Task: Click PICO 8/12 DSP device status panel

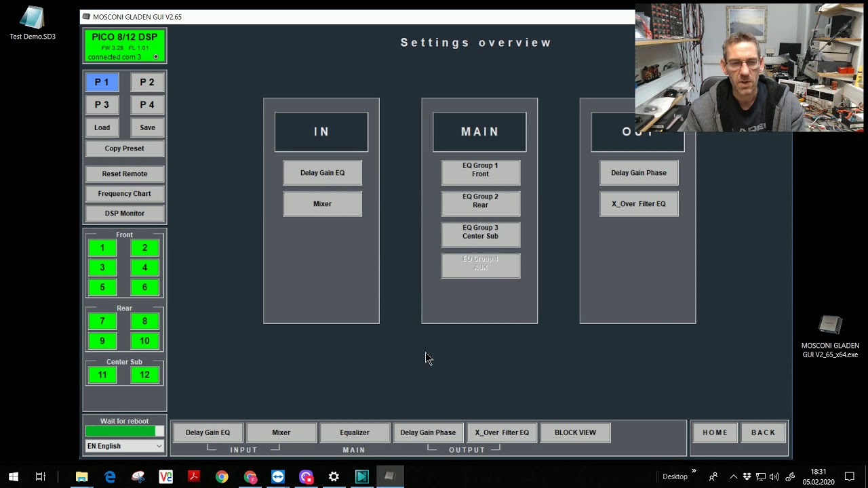Action: [x=125, y=46]
